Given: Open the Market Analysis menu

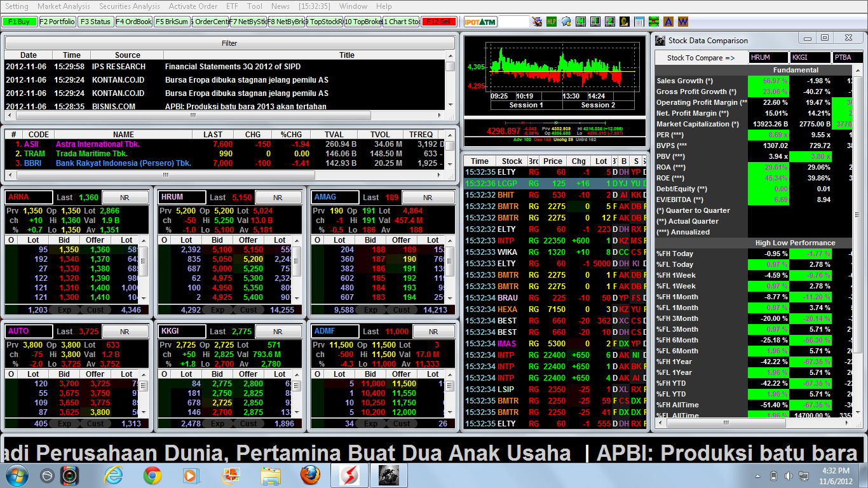Looking at the screenshot, I should click(x=64, y=6).
